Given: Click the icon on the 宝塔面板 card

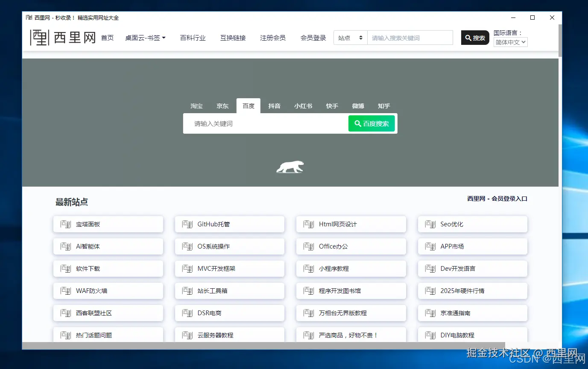Looking at the screenshot, I should point(65,224).
